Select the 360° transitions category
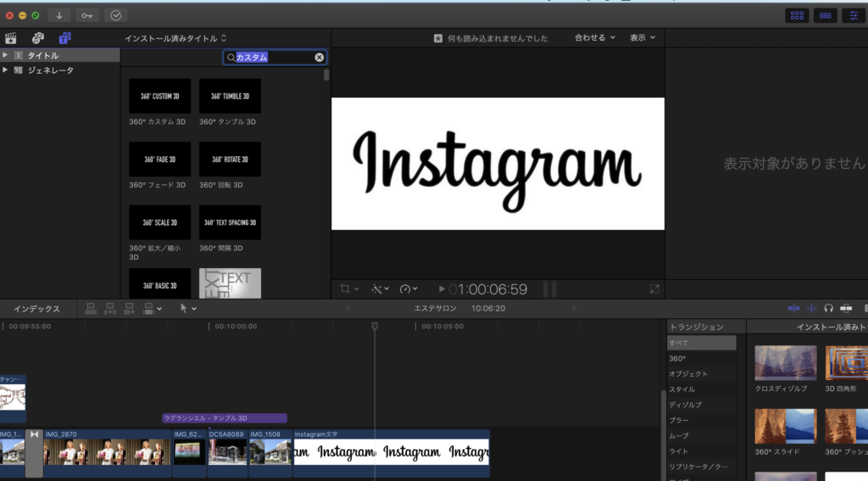The image size is (868, 481). point(701,359)
